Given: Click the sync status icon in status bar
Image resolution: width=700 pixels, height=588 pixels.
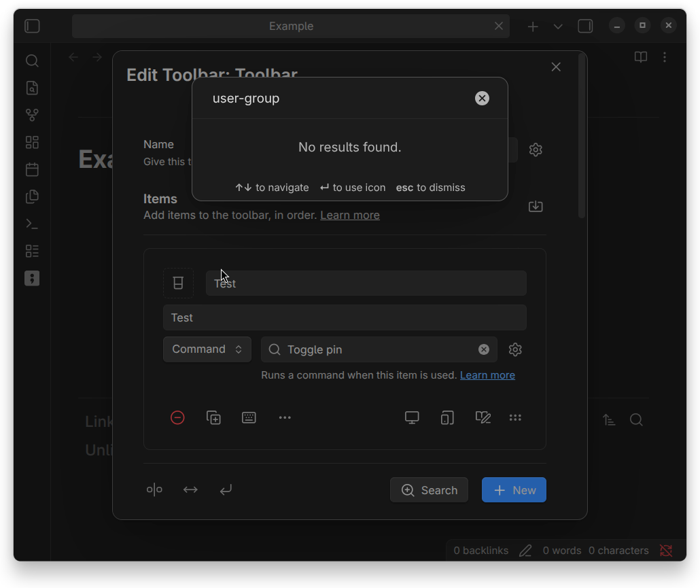Looking at the screenshot, I should pos(666,551).
